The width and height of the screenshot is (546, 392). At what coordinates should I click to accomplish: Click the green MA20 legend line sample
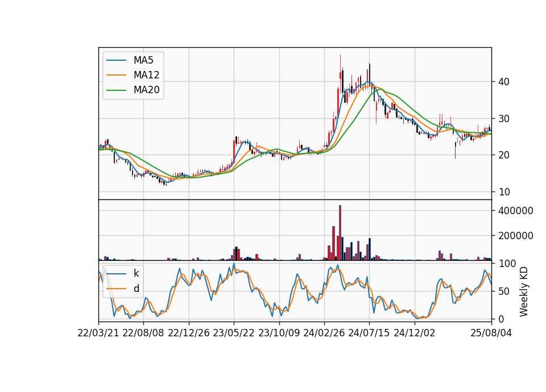pos(116,90)
